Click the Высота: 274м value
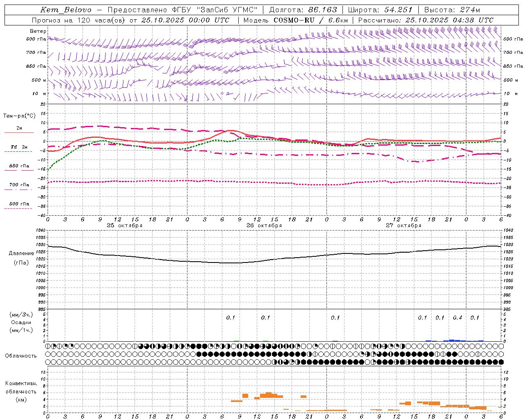Viewport: 525px width, 420px height. (x=452, y=10)
